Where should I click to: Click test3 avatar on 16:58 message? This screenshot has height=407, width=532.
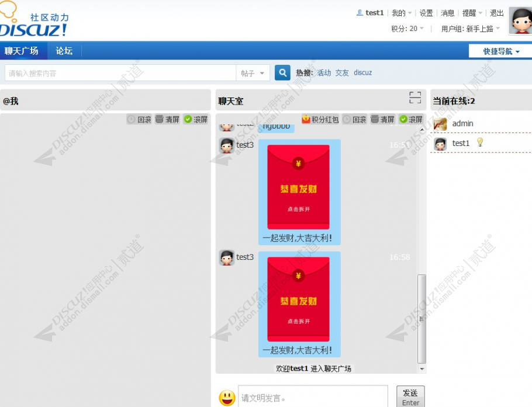click(x=227, y=258)
